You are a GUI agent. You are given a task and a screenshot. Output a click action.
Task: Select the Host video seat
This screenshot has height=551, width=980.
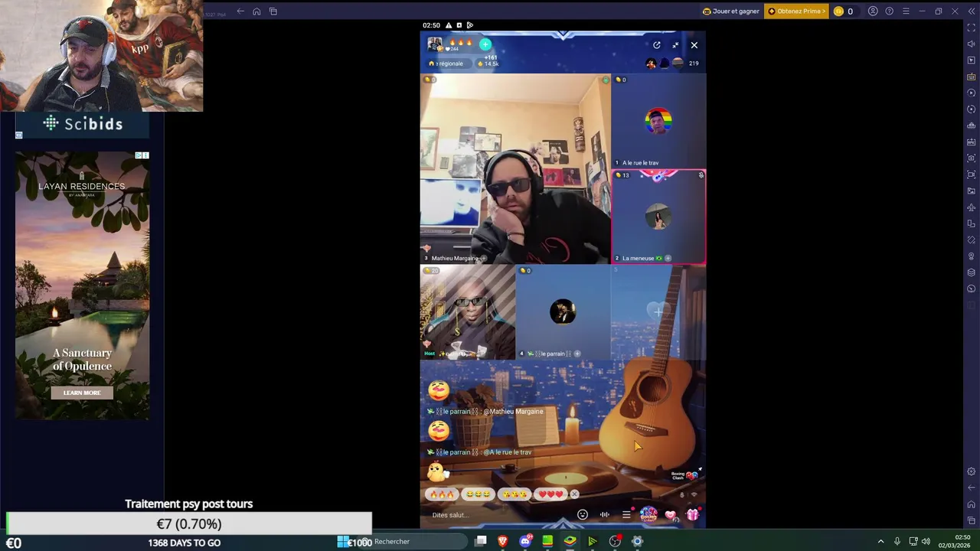(468, 312)
